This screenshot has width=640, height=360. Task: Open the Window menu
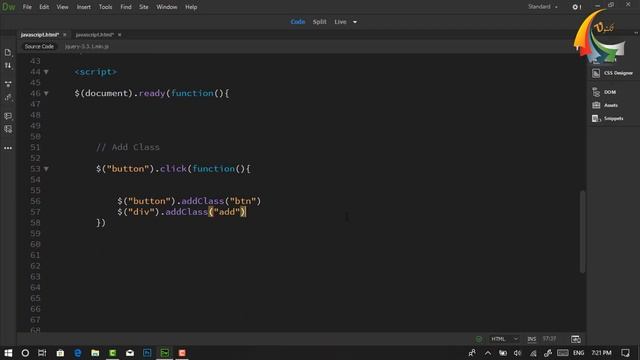click(x=167, y=7)
